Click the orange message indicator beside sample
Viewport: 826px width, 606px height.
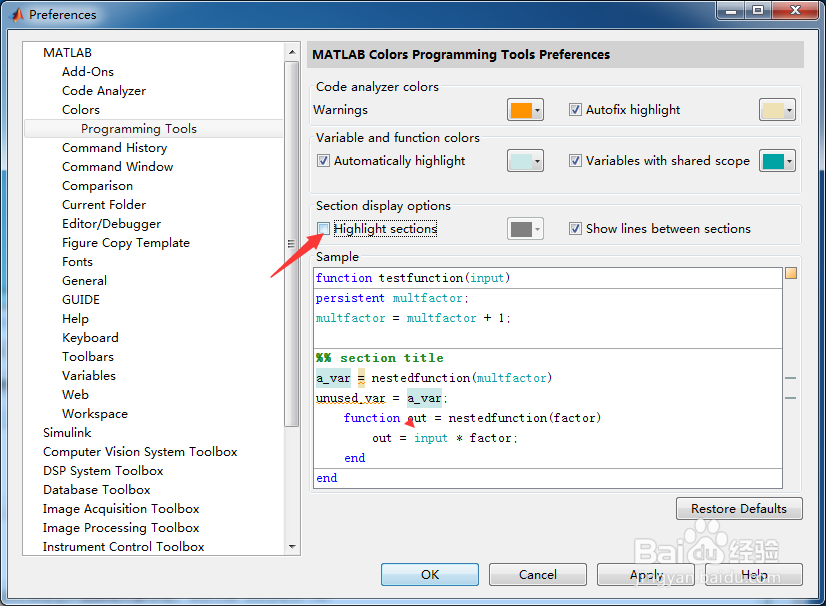[791, 273]
